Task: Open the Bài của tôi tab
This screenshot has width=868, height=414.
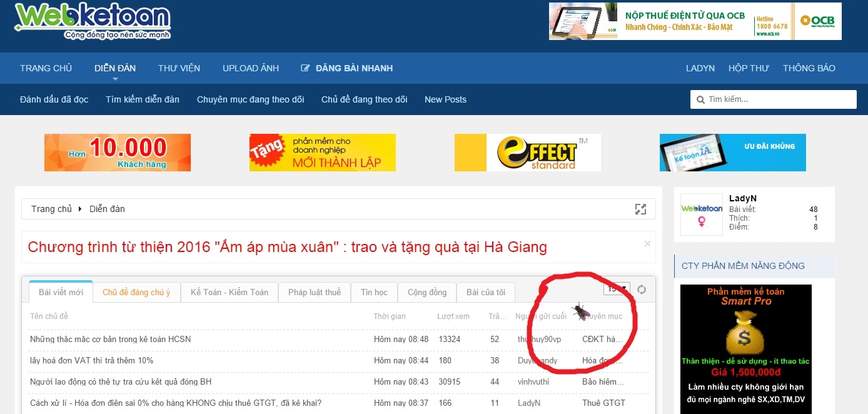Action: 485,292
